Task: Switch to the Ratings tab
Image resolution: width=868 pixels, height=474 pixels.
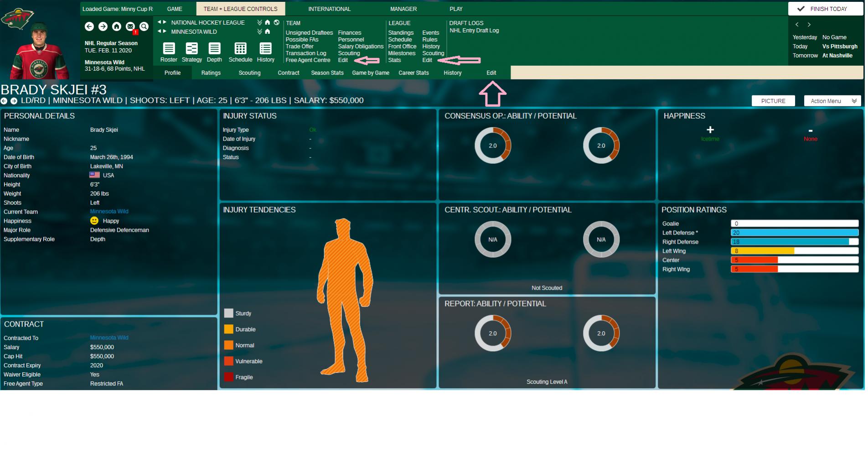Action: pyautogui.click(x=211, y=73)
